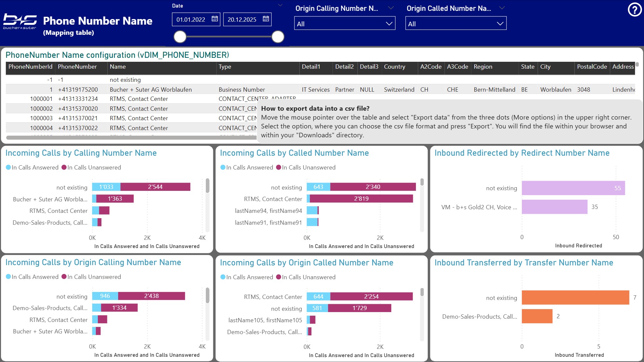Select the orange Demo-Sales-Products bar showing 2
Image resolution: width=644 pixels, height=362 pixels.
point(537,316)
